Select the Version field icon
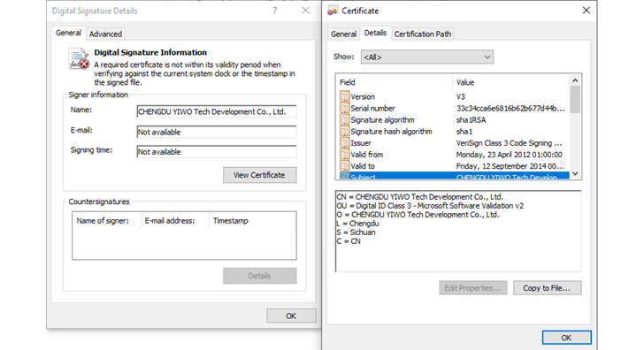The image size is (644, 350). (x=345, y=97)
